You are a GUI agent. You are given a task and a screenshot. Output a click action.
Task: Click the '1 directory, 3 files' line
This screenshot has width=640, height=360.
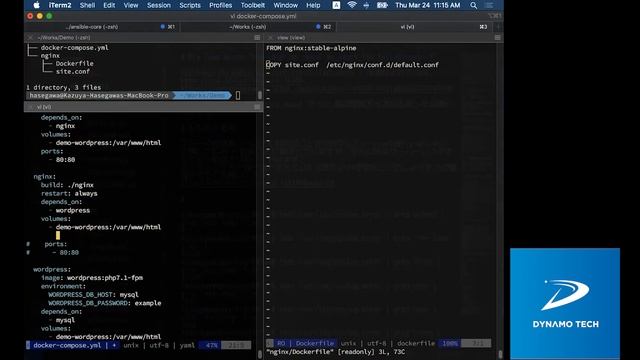tap(63, 87)
